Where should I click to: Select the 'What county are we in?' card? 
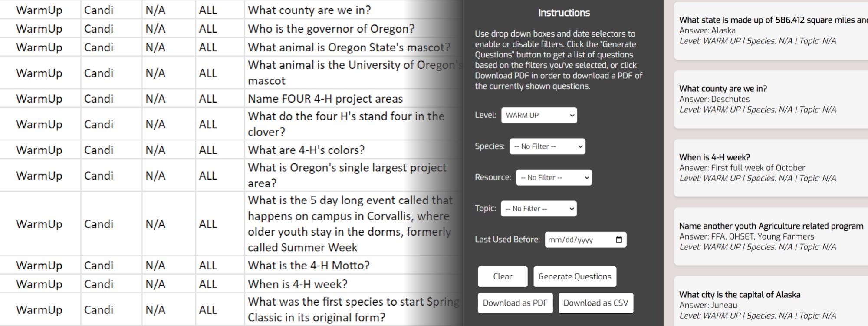[771, 99]
